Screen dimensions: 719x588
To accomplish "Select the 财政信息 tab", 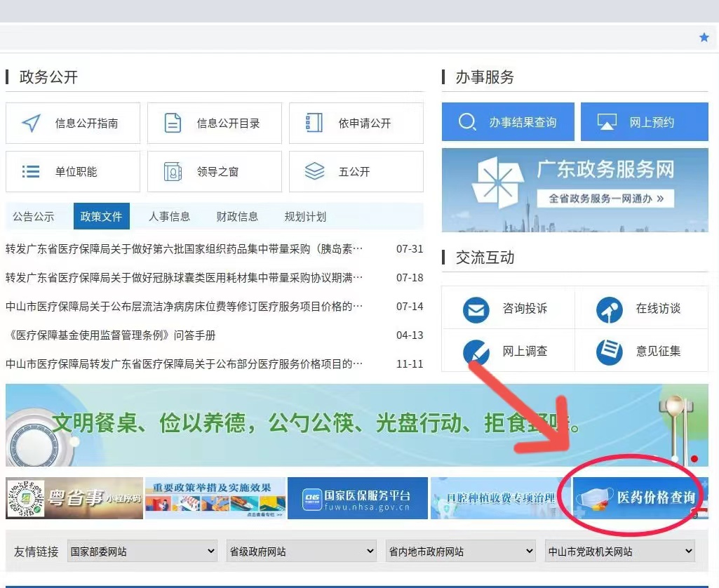I will coord(236,217).
